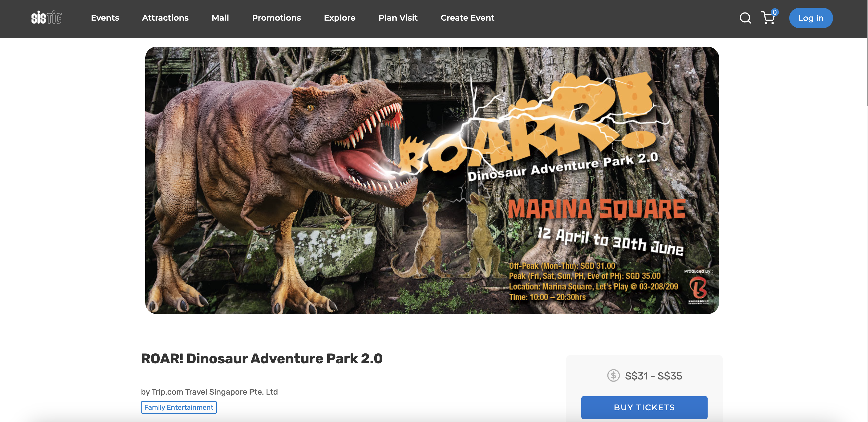The height and width of the screenshot is (422, 868).
Task: Select the Family Entertainment tag
Action: pos(179,407)
